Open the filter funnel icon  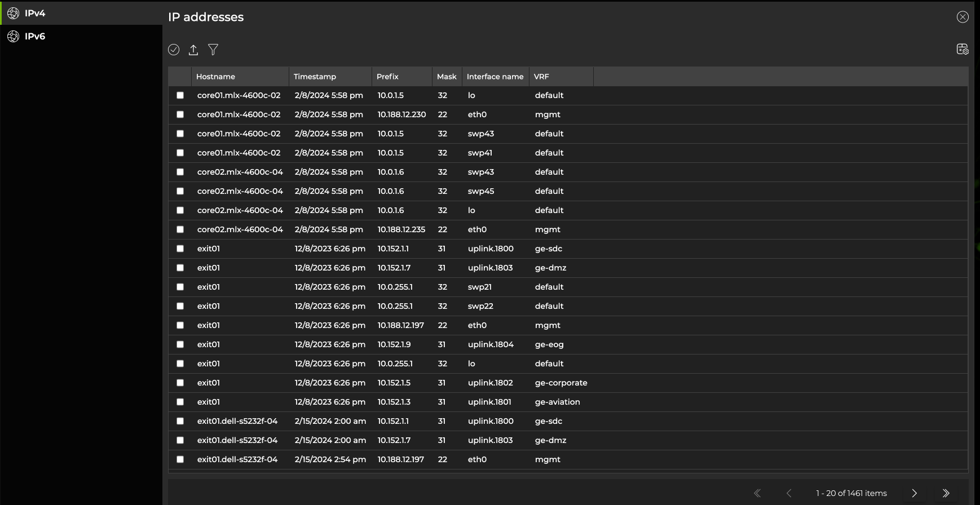tap(213, 50)
